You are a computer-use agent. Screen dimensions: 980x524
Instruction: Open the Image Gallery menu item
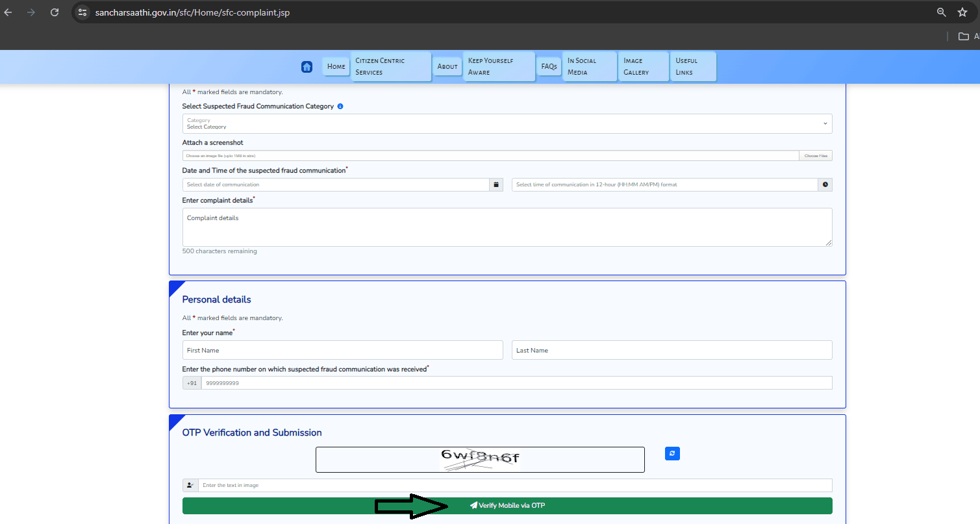pyautogui.click(x=642, y=67)
